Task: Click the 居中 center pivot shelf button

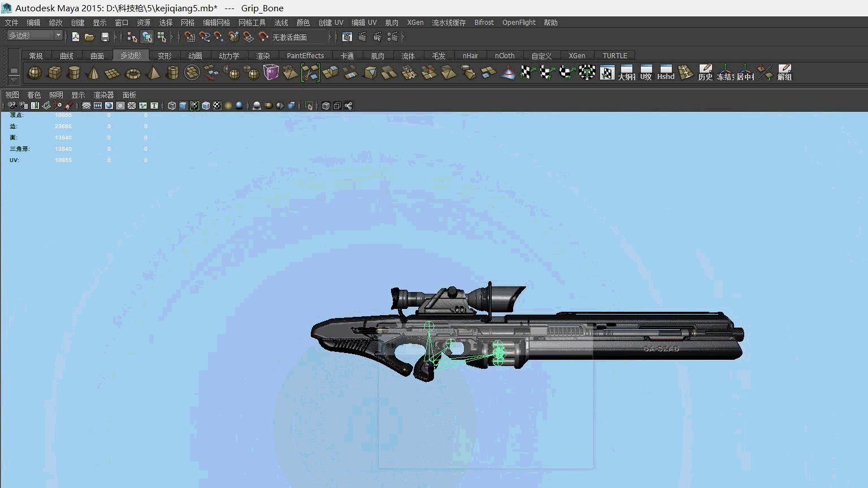Action: (745, 73)
